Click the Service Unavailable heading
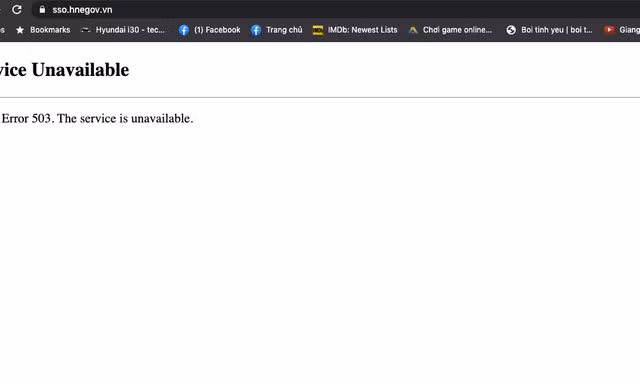 coord(64,70)
